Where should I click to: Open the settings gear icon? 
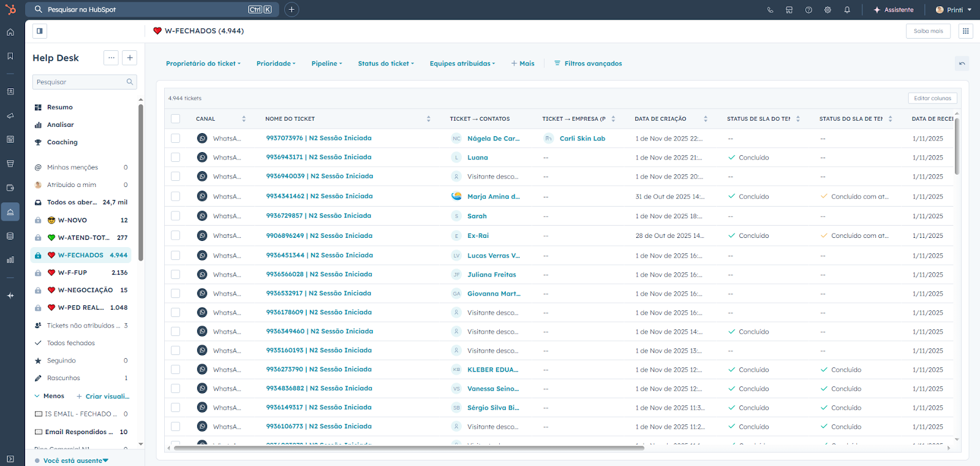point(827,10)
